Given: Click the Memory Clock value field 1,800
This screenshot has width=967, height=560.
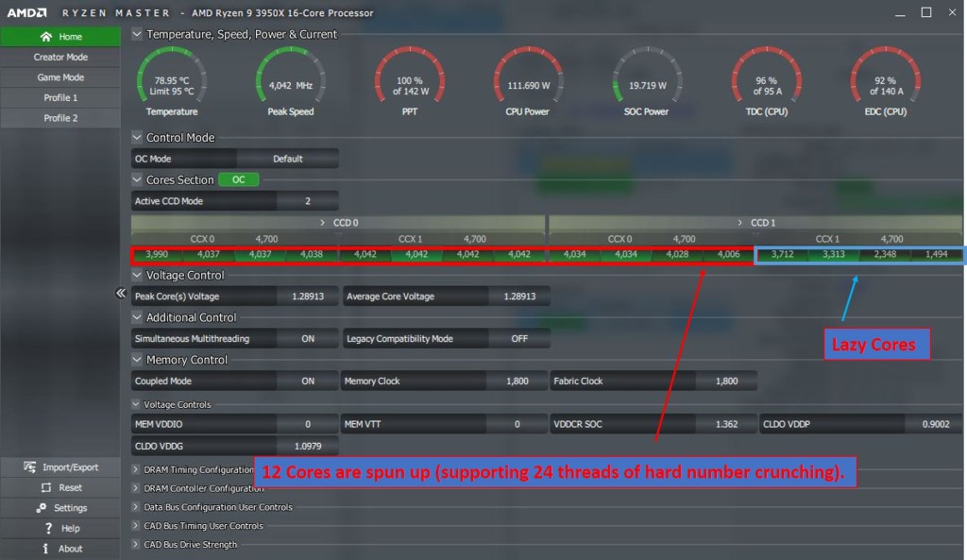Looking at the screenshot, I should [x=516, y=382].
